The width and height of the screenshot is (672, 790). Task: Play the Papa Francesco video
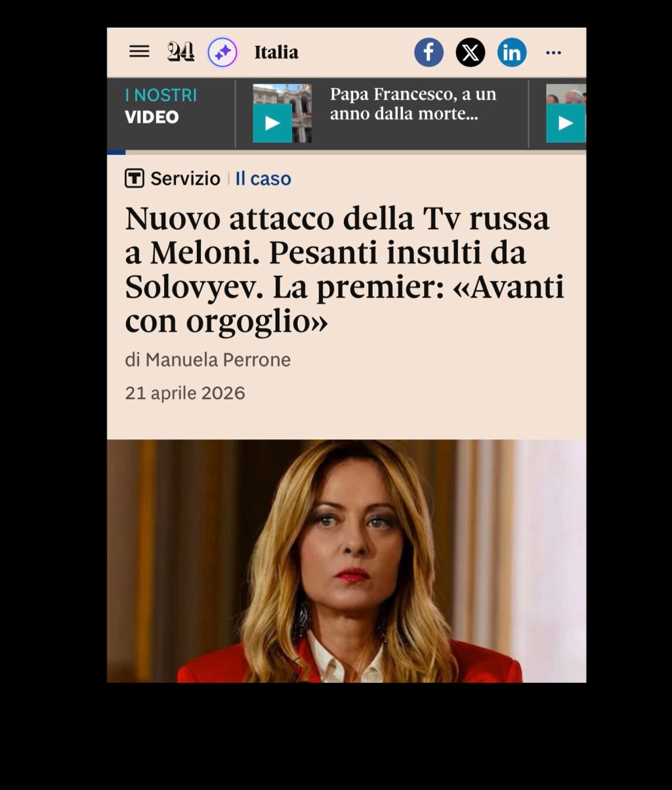coord(272,123)
